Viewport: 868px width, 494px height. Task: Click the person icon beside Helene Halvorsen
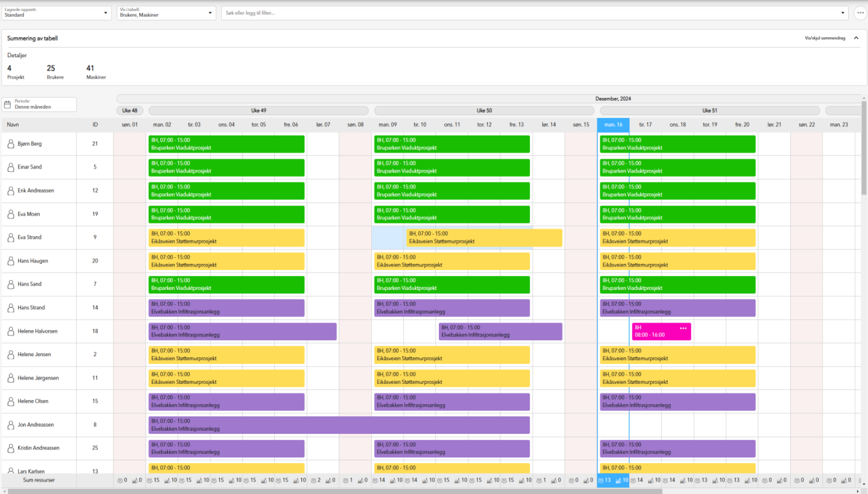(x=10, y=331)
